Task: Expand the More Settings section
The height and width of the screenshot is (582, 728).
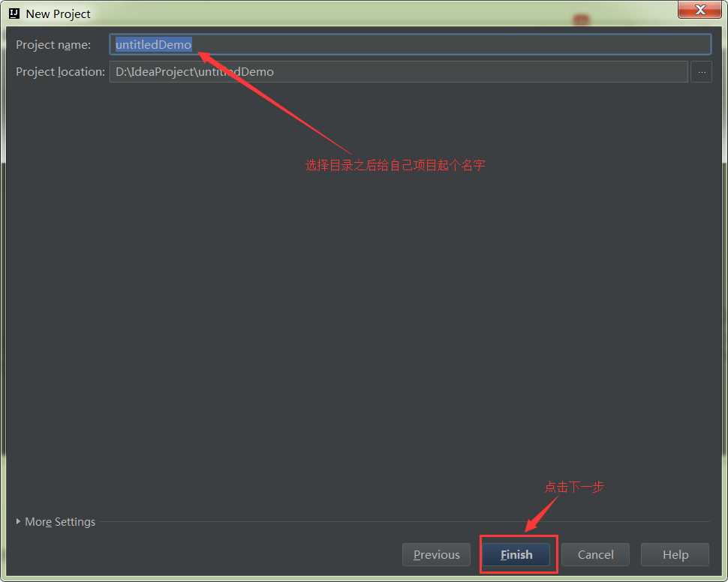Action: coord(56,522)
